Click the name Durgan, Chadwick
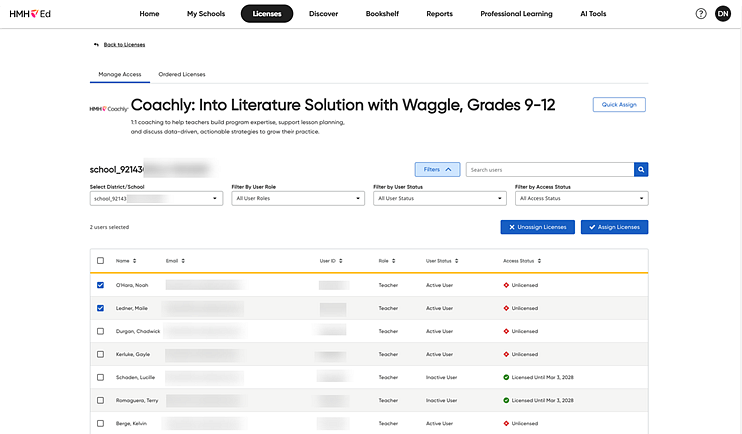This screenshot has width=742, height=434. 138,331
